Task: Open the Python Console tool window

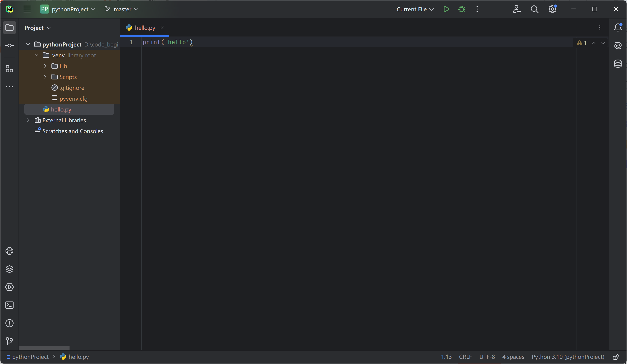Action: tap(9, 251)
